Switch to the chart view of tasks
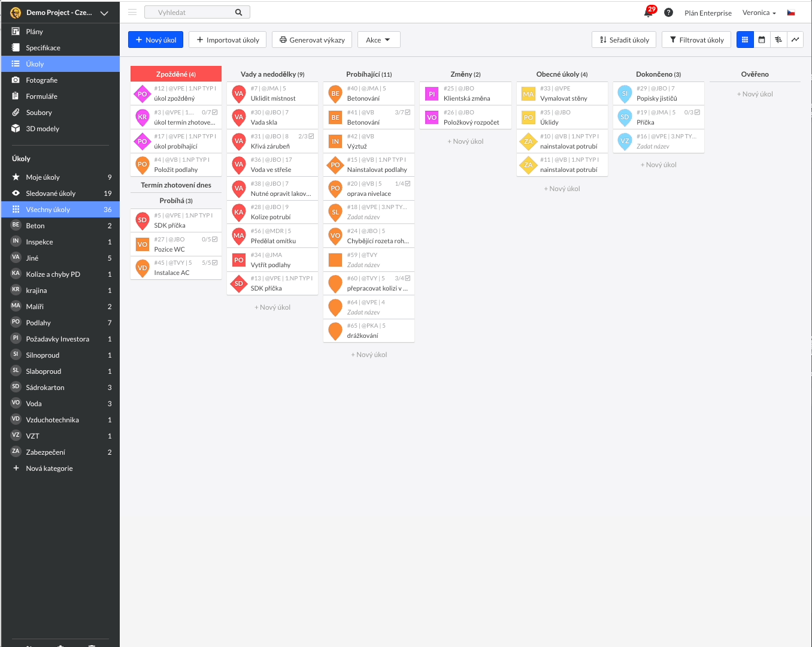The image size is (812, 647). 795,40
